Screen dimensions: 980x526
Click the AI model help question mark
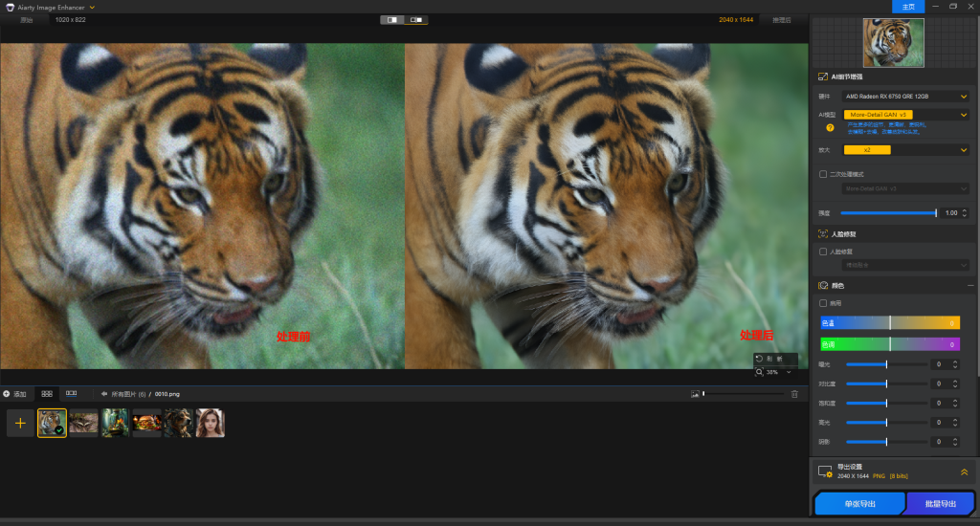point(830,126)
